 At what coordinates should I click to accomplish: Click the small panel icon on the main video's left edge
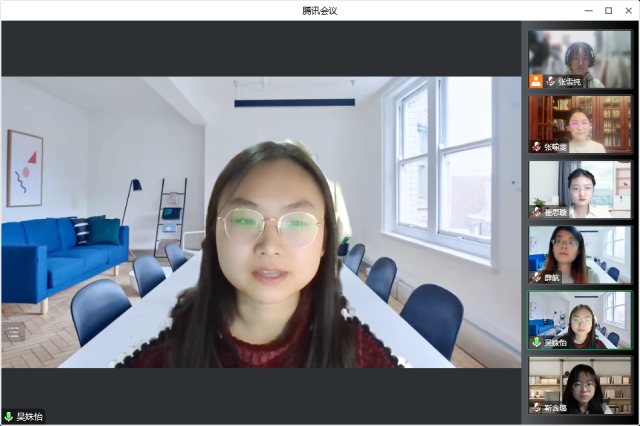pyautogui.click(x=14, y=332)
